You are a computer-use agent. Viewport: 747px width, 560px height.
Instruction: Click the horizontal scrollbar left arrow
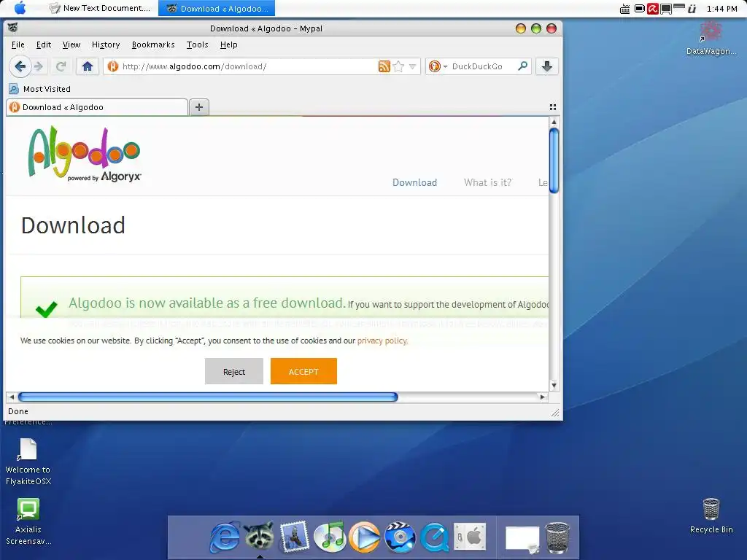(12, 397)
